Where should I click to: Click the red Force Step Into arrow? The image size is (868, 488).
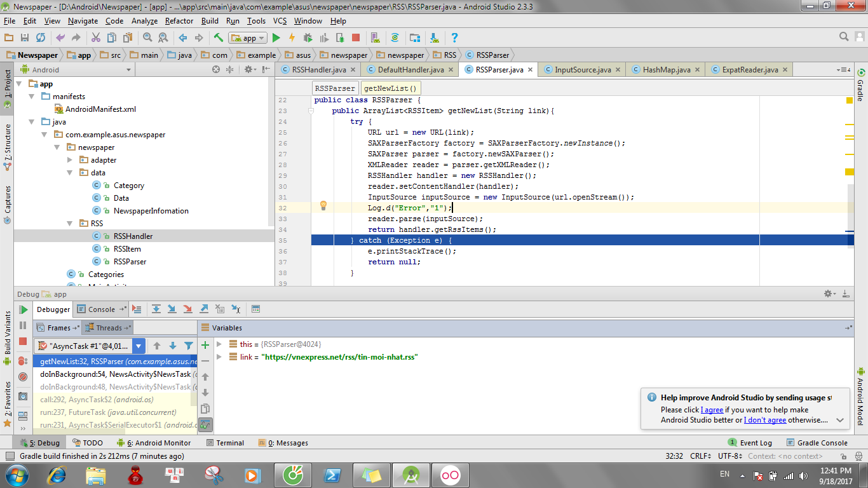point(187,309)
